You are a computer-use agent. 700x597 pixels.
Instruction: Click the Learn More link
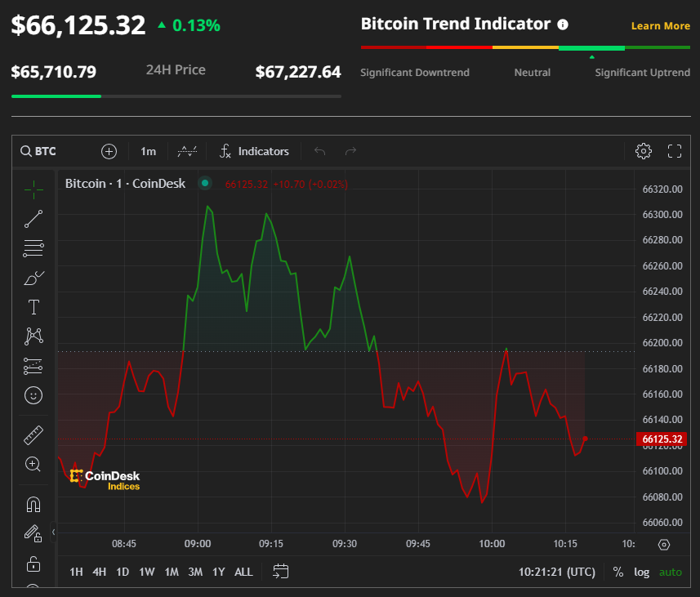click(660, 26)
